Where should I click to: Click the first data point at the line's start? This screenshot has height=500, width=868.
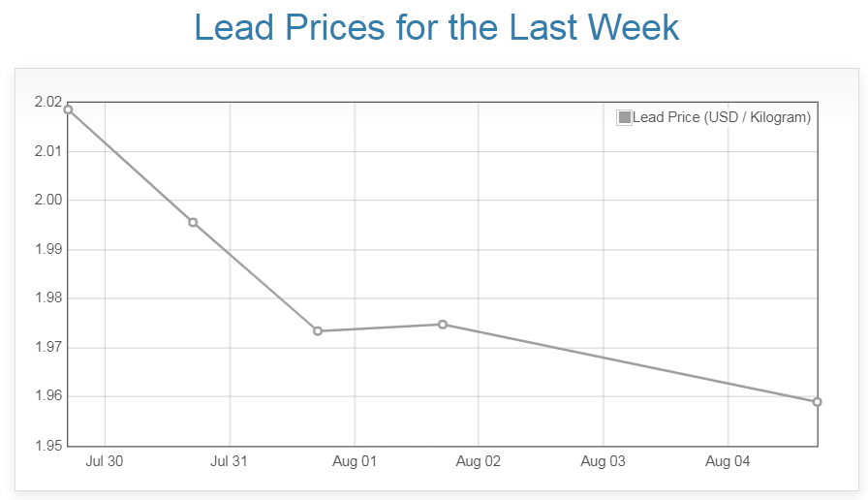click(x=68, y=109)
